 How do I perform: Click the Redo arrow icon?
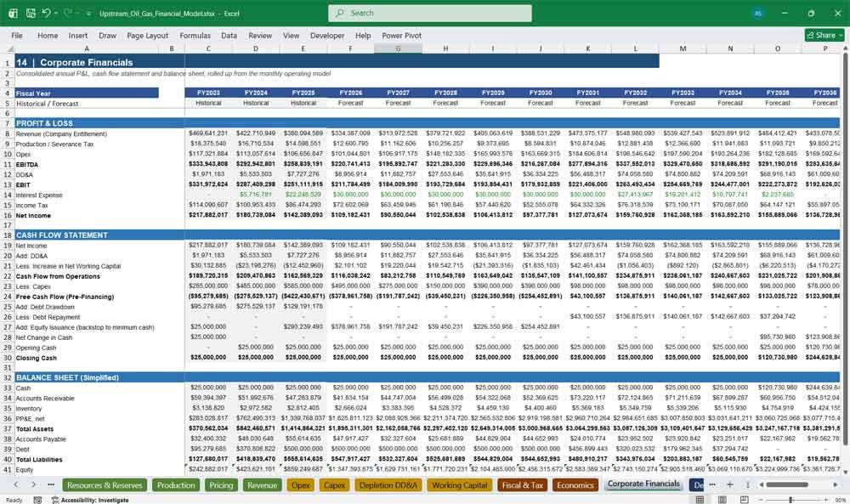[69, 13]
